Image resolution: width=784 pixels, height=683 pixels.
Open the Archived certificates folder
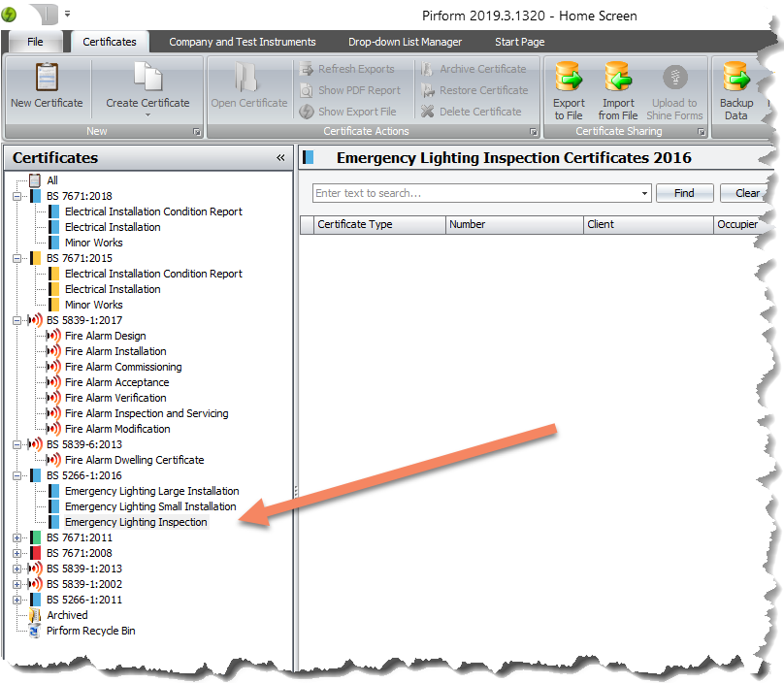pos(67,615)
